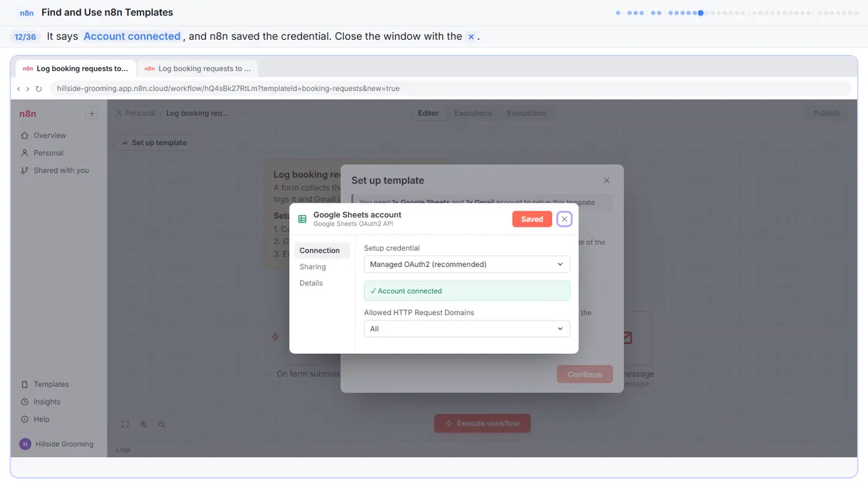868x488 pixels.
Task: Open the Details section in credential dialog
Action: (x=311, y=283)
